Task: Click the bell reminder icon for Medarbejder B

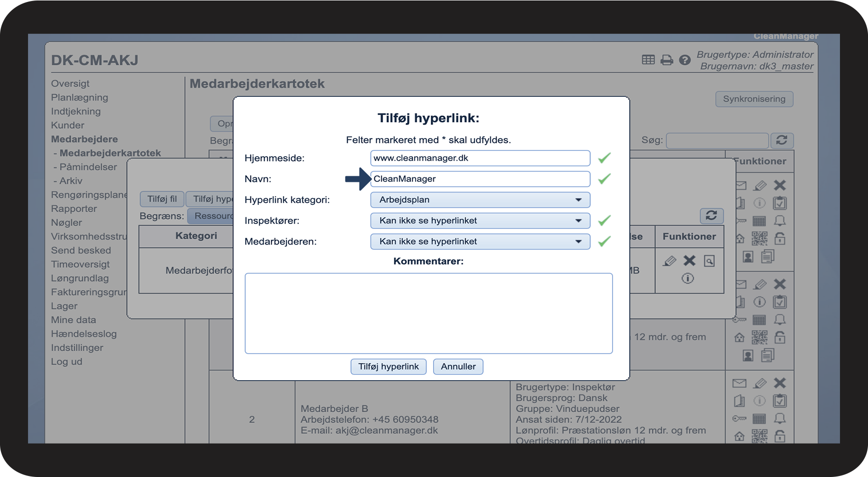Action: click(x=780, y=419)
